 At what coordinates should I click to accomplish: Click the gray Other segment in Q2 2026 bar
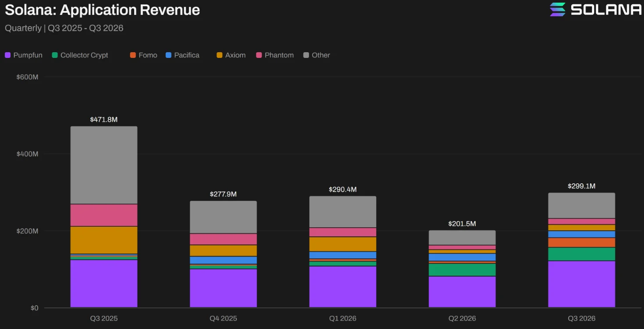coord(462,238)
